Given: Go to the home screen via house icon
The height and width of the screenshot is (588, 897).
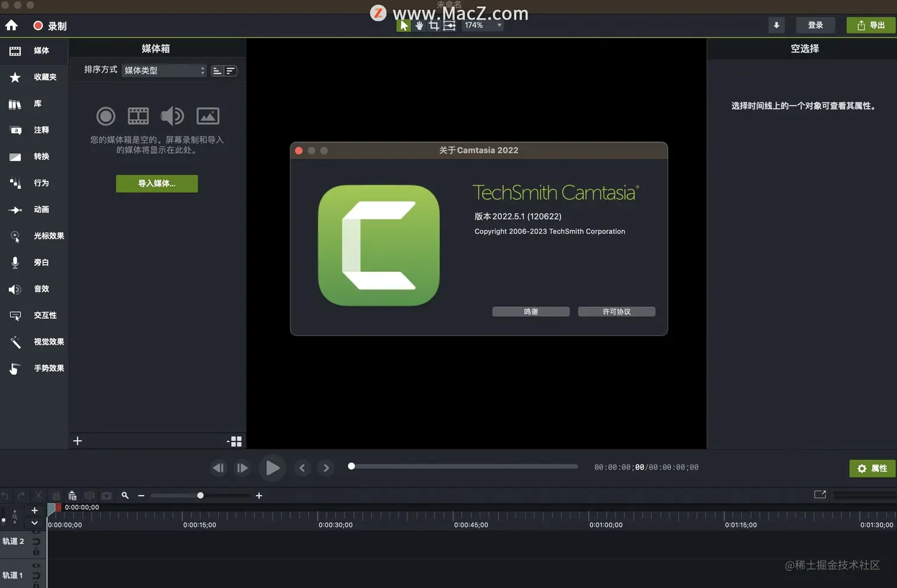Looking at the screenshot, I should pos(11,26).
